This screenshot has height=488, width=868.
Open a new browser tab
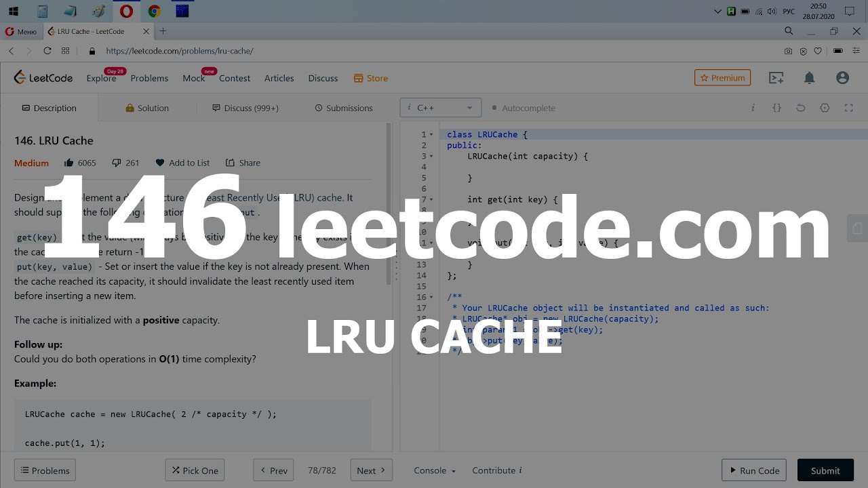pos(163,31)
